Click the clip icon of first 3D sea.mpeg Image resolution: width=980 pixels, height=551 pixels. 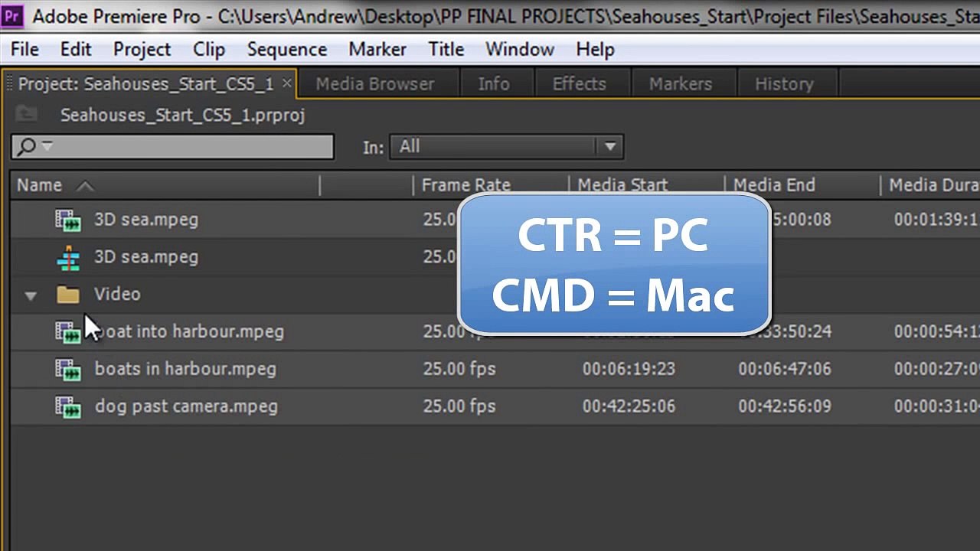click(x=68, y=220)
